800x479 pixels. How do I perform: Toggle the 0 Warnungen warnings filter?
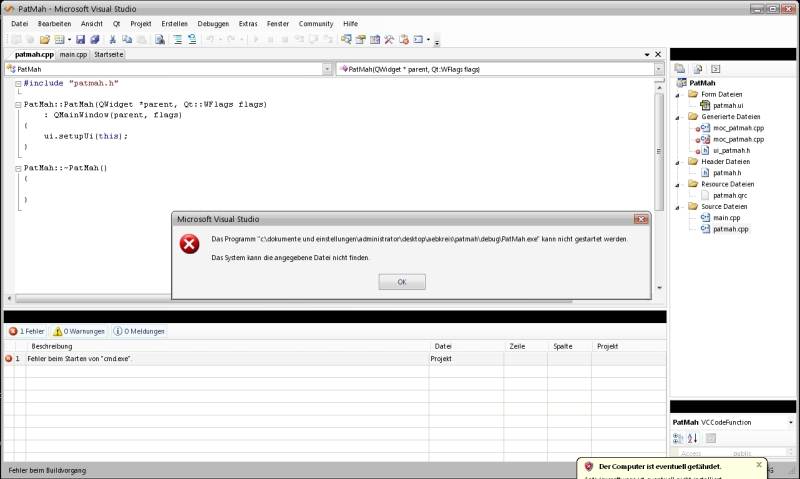79,331
